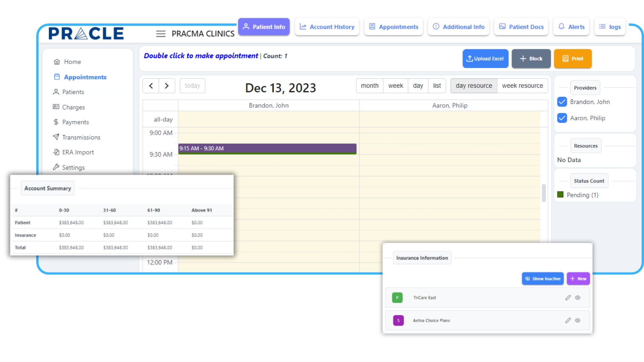The width and height of the screenshot is (644, 362).
Task: Open the hamburger menu beside PRACMA CLINICS
Action: pyautogui.click(x=161, y=34)
